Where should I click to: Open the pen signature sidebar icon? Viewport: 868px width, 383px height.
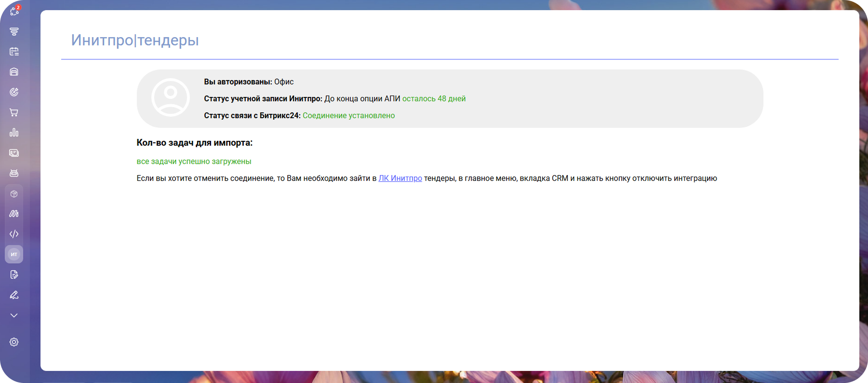click(x=14, y=295)
